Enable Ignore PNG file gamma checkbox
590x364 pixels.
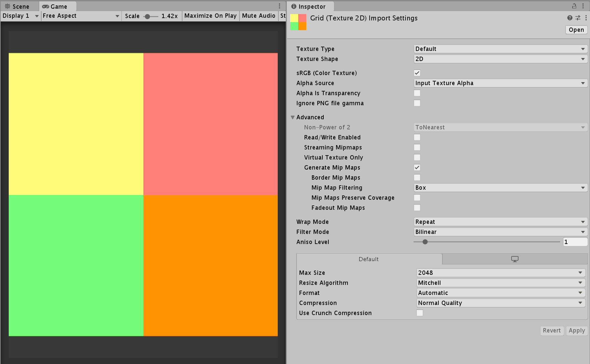(417, 103)
